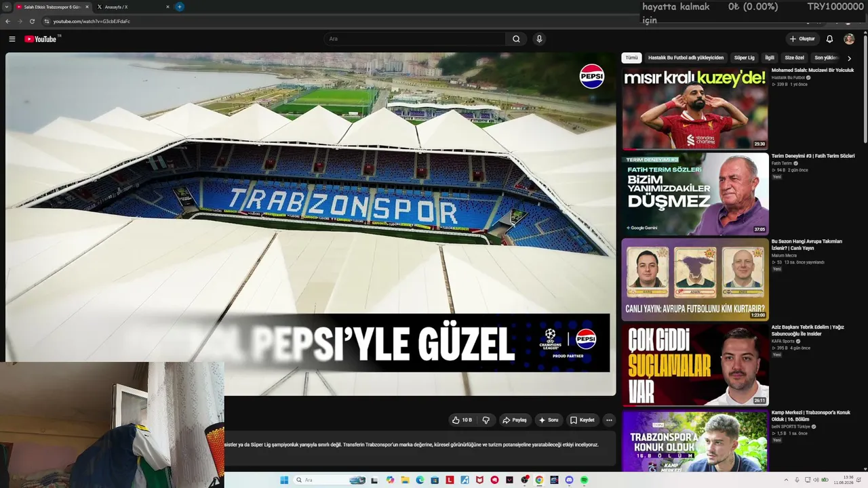Go back with the browser back arrow

pyautogui.click(x=7, y=21)
